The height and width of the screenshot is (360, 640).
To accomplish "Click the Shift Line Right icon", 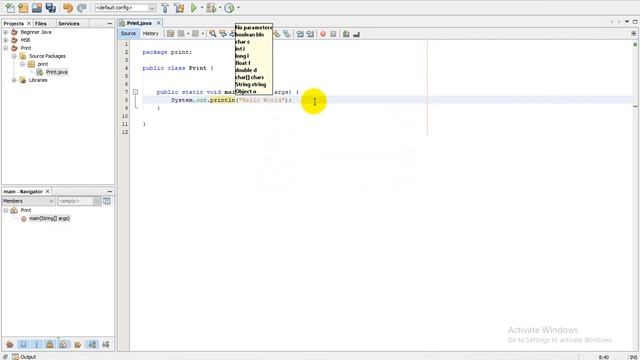I will [x=310, y=34].
